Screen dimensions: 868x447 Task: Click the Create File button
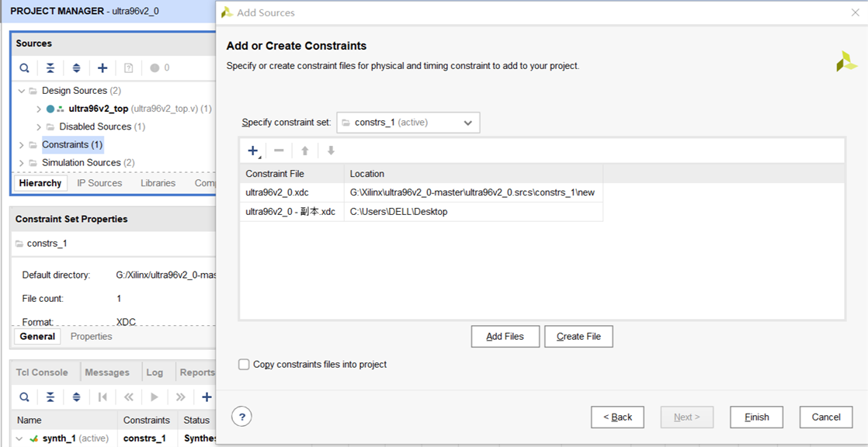[578, 336]
